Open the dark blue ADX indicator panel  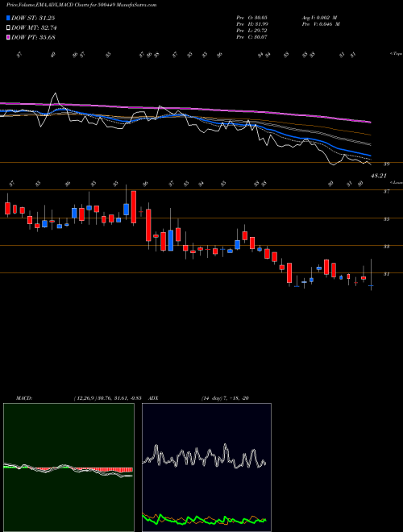click(206, 468)
